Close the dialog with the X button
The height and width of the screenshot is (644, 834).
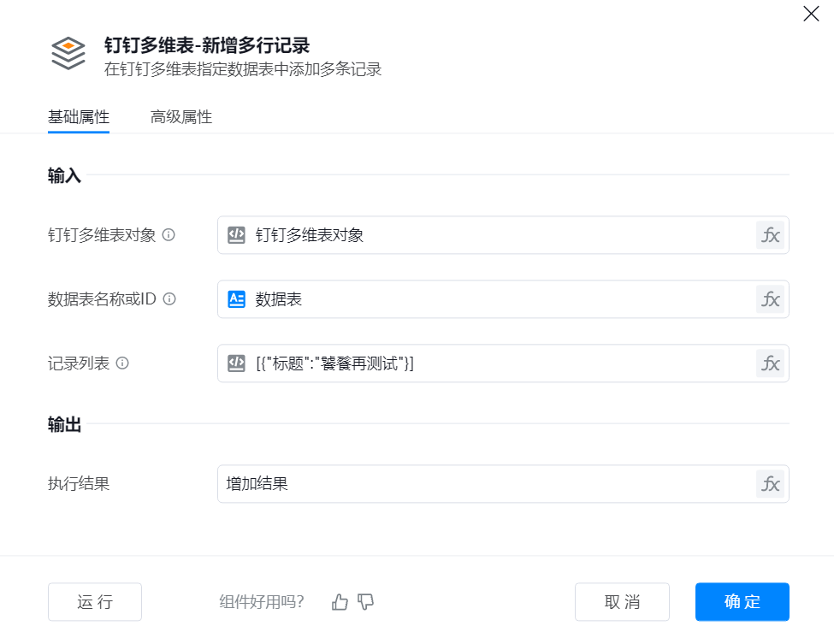click(x=810, y=14)
